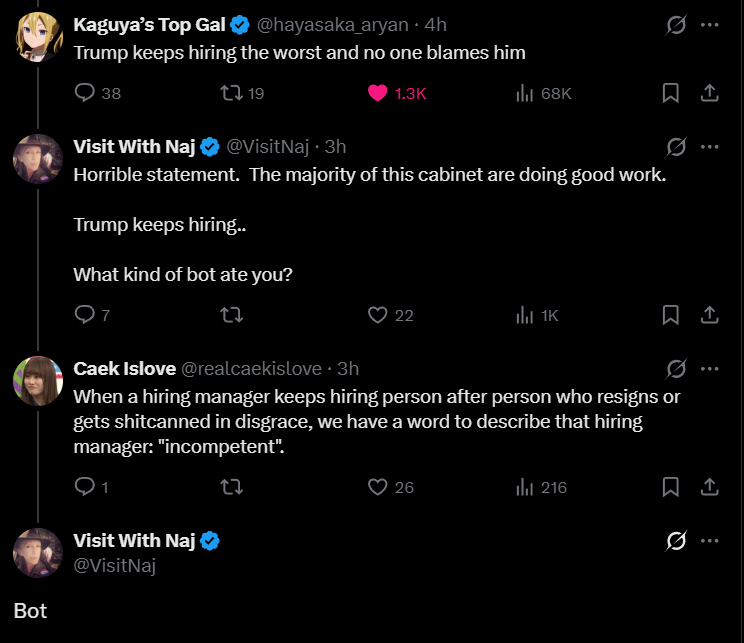Open more menu on Visit With Naj's first reply

click(710, 147)
